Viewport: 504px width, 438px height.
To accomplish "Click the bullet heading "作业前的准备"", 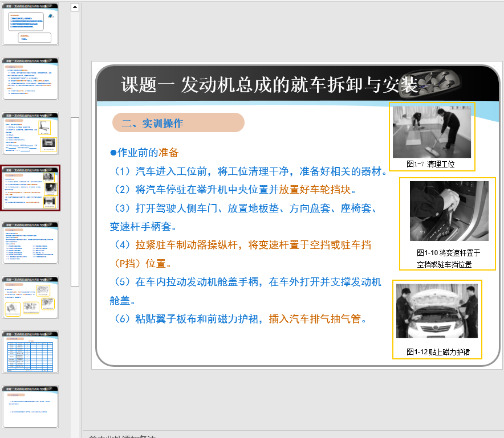I will click(x=144, y=153).
